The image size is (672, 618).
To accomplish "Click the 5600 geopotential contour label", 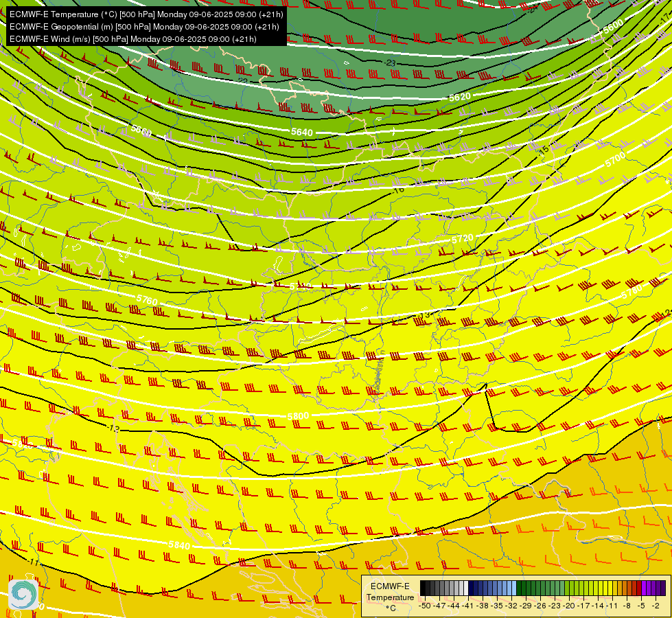I will (x=613, y=27).
